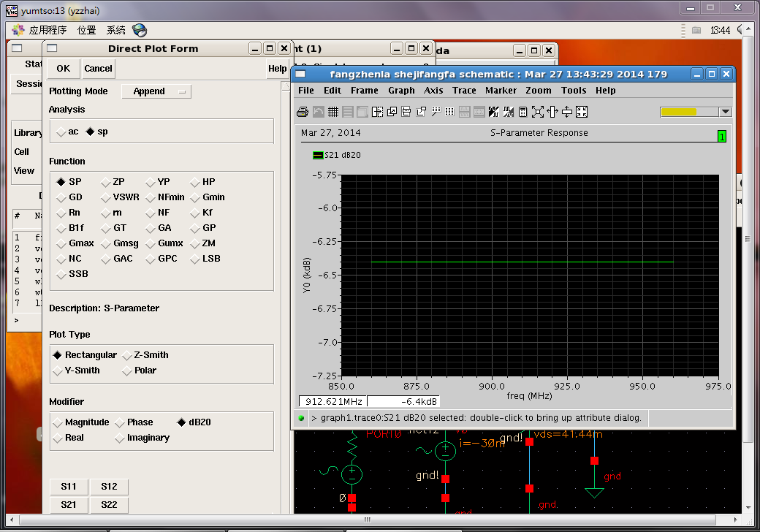Open the Trace menu
Image resolution: width=760 pixels, height=532 pixels.
[464, 91]
